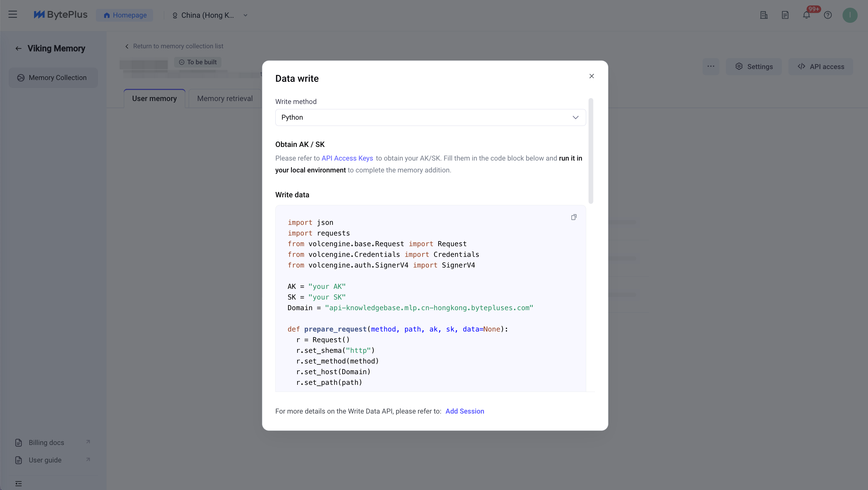Image resolution: width=868 pixels, height=490 pixels.
Task: Open the organization building icon
Action: [764, 15]
